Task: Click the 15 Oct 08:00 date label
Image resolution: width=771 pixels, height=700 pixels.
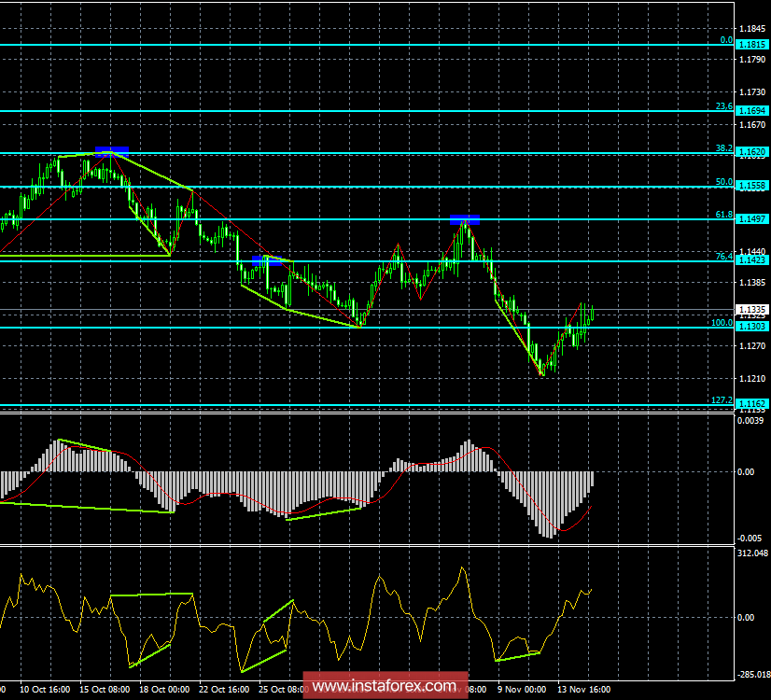Action: point(105,689)
